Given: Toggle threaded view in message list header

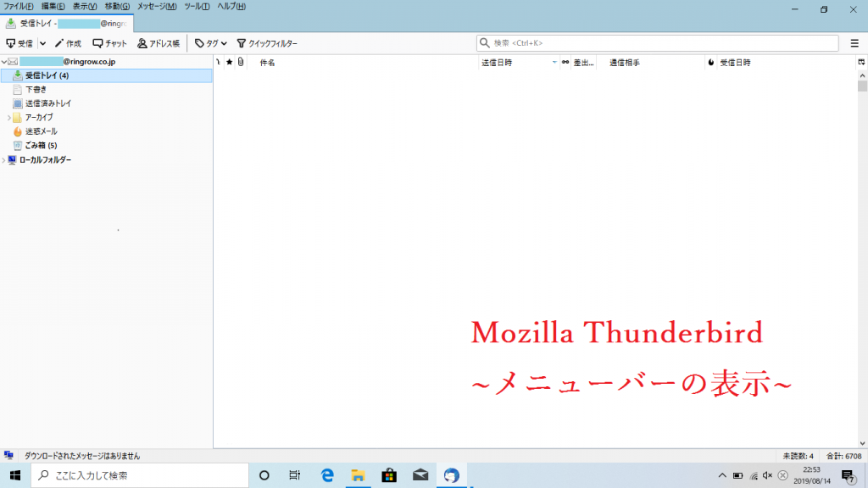Looking at the screenshot, I should click(x=217, y=62).
